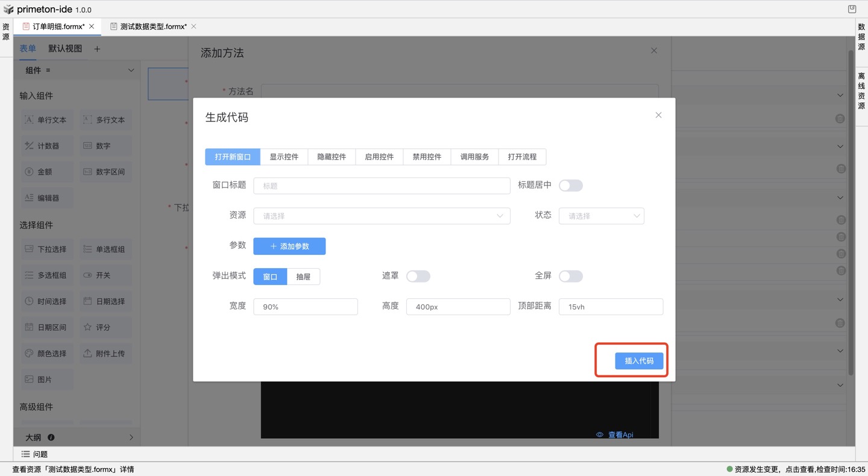The height and width of the screenshot is (476, 868).
Task: Select the 抽屉 popup mode option
Action: (303, 277)
